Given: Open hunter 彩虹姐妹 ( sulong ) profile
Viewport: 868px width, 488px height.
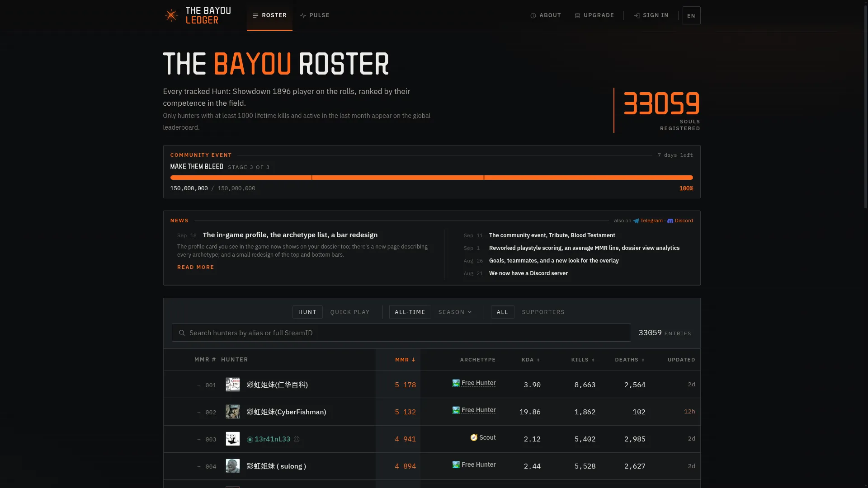Looking at the screenshot, I should (276, 466).
